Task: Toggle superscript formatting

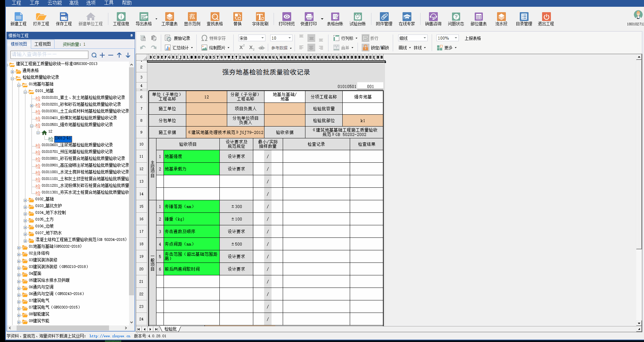Action: click(242, 48)
